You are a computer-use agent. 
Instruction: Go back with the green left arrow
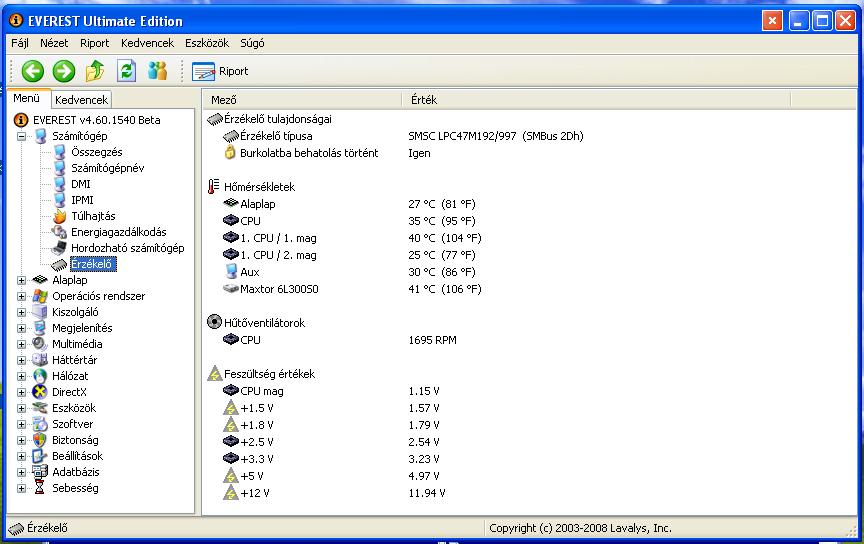(33, 71)
